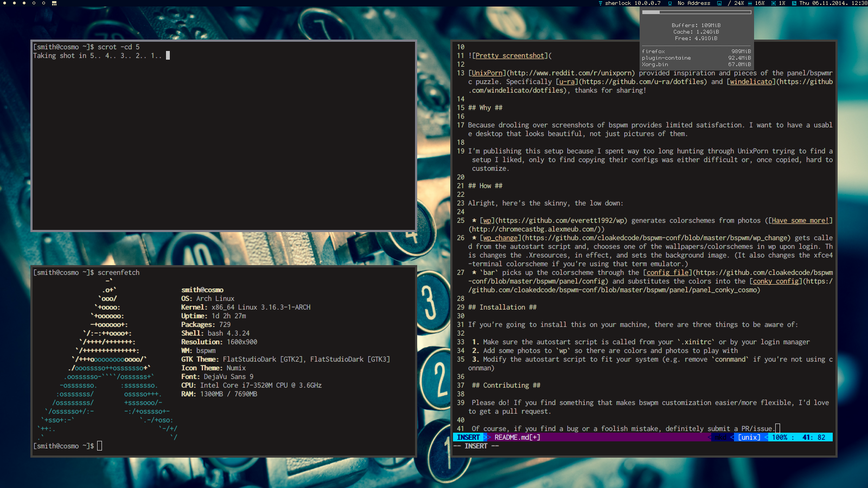Click the WM: bspwm line
Image resolution: width=868 pixels, height=488 pixels.
[x=199, y=351]
